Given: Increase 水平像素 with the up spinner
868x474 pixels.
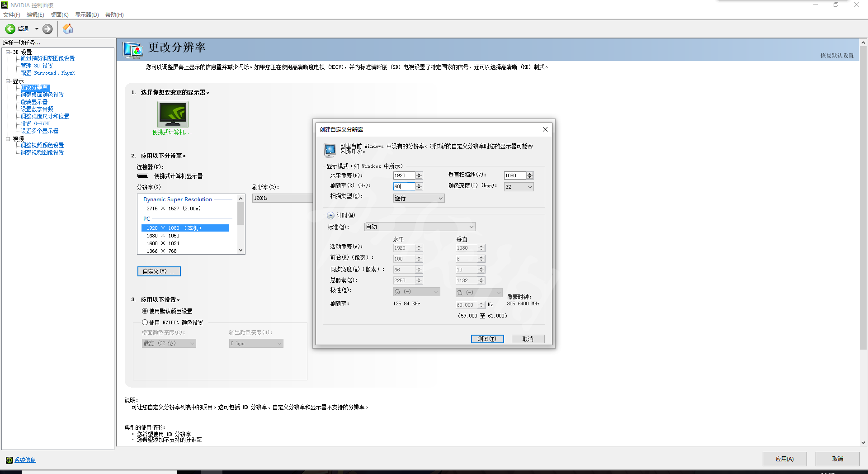Looking at the screenshot, I should pyautogui.click(x=419, y=174).
